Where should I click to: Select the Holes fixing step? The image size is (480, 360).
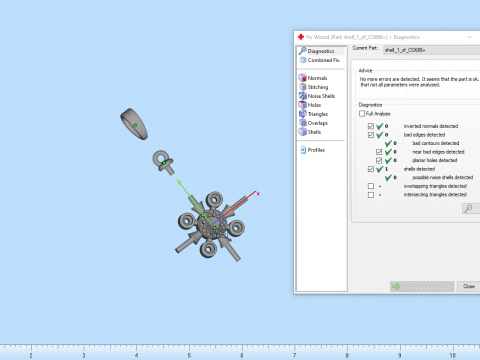(310, 105)
